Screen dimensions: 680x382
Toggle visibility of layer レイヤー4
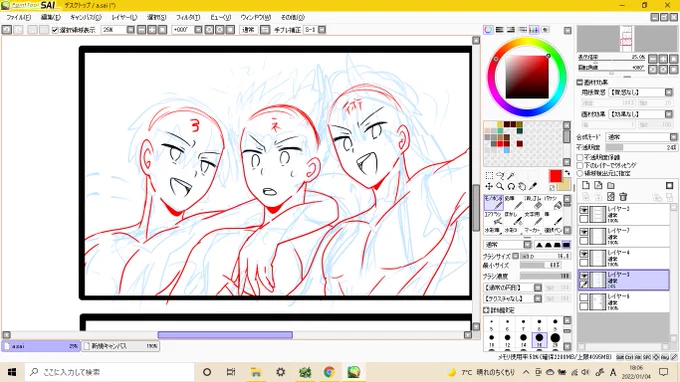tap(584, 254)
